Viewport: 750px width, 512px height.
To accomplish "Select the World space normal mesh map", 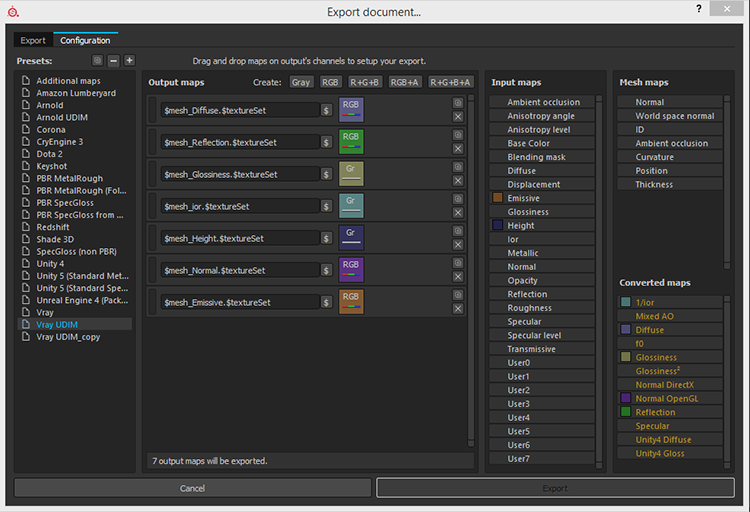I will coord(670,116).
